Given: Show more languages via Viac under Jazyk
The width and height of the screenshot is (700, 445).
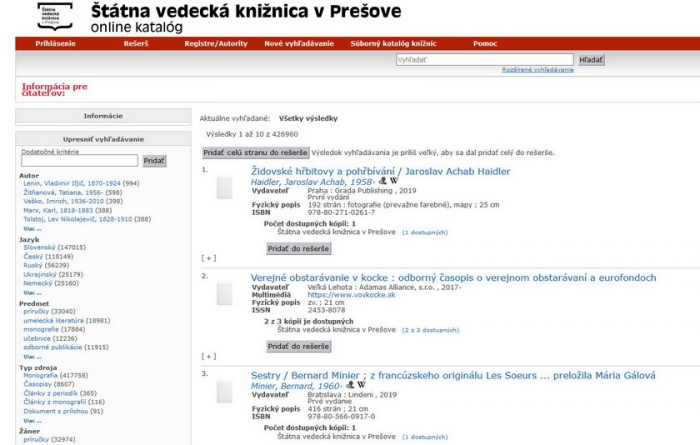Looking at the screenshot, I should [32, 293].
